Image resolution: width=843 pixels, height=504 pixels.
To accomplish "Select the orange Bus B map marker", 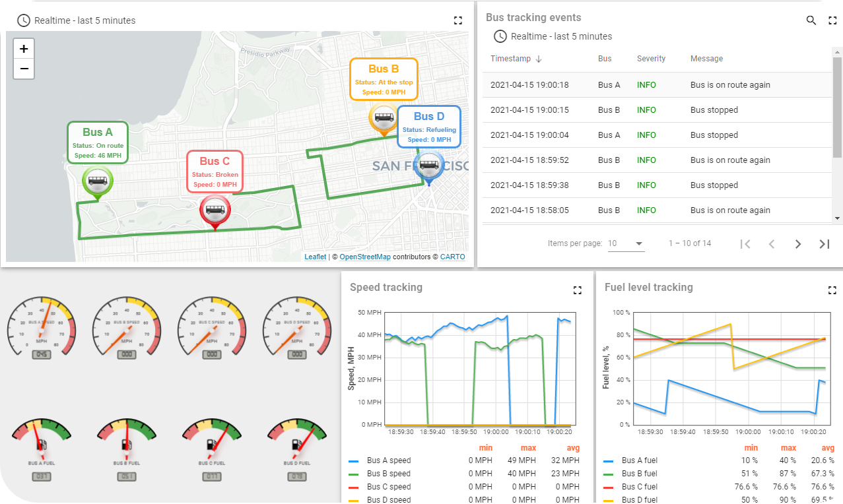I will point(384,120).
